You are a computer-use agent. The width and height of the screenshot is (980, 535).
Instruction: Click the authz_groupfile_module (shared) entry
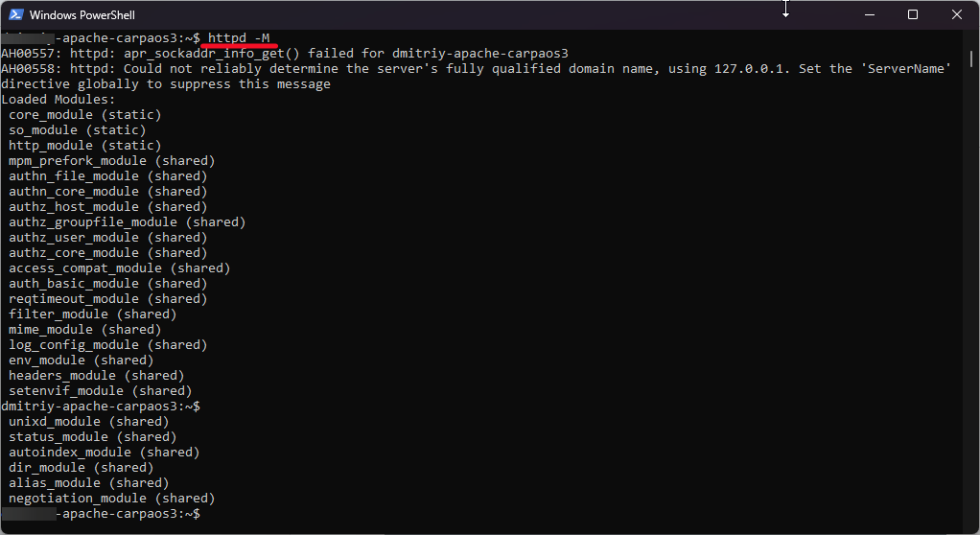127,222
